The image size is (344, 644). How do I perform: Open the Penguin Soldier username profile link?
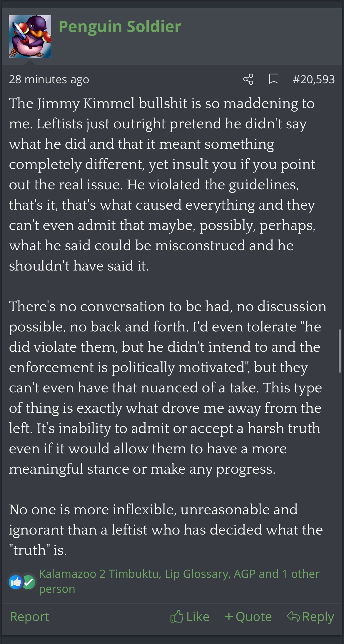[120, 27]
